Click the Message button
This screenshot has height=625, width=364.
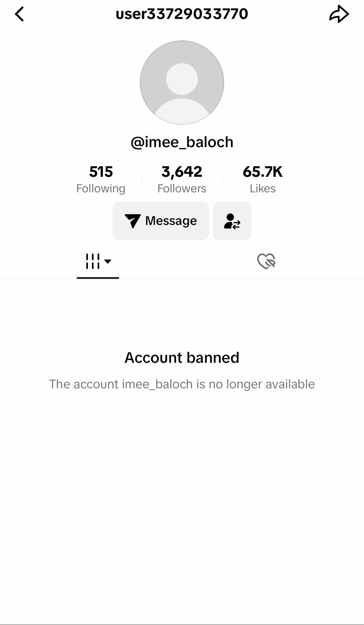[x=161, y=221]
